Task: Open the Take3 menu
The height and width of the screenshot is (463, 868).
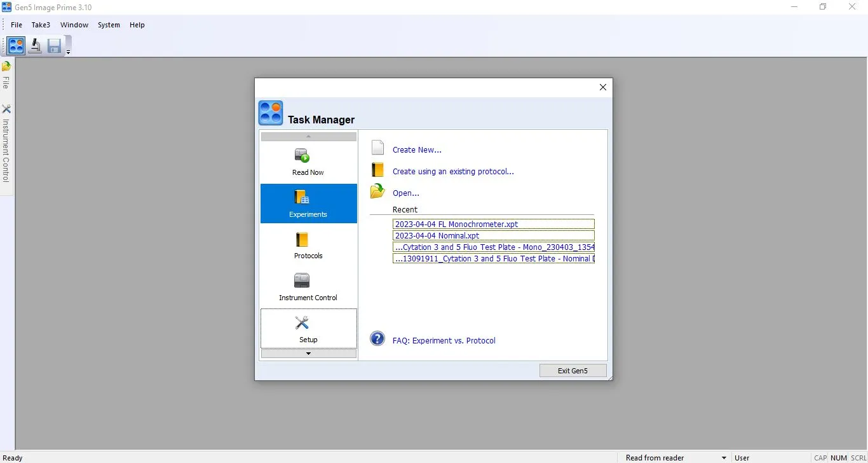Action: pyautogui.click(x=41, y=25)
